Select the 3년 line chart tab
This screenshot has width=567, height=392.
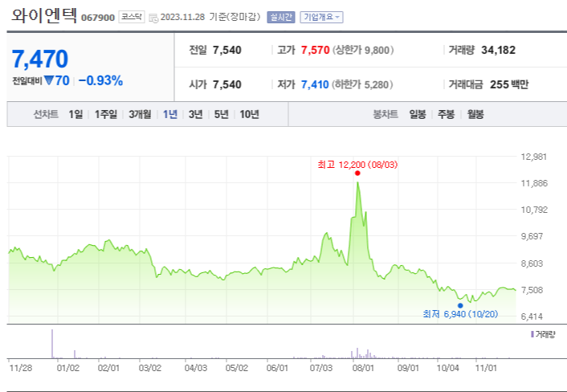196,114
